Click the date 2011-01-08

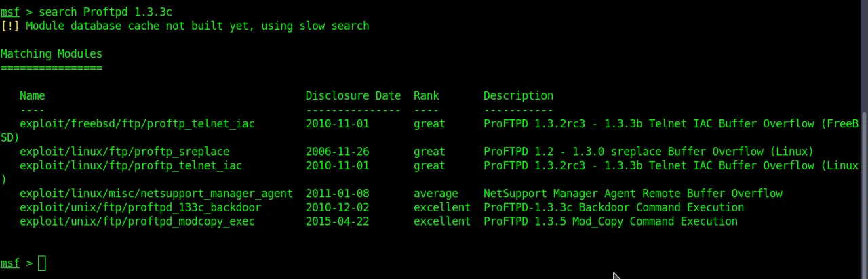pyautogui.click(x=338, y=194)
